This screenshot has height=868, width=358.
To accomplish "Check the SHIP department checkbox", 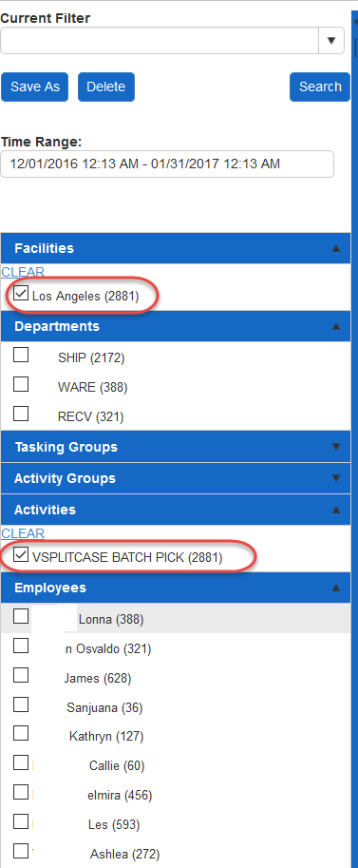I will [x=21, y=355].
